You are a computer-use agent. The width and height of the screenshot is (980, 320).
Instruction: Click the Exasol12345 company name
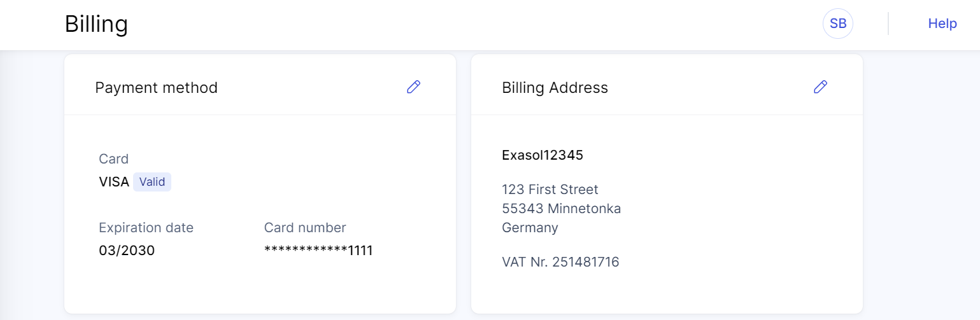(x=543, y=155)
